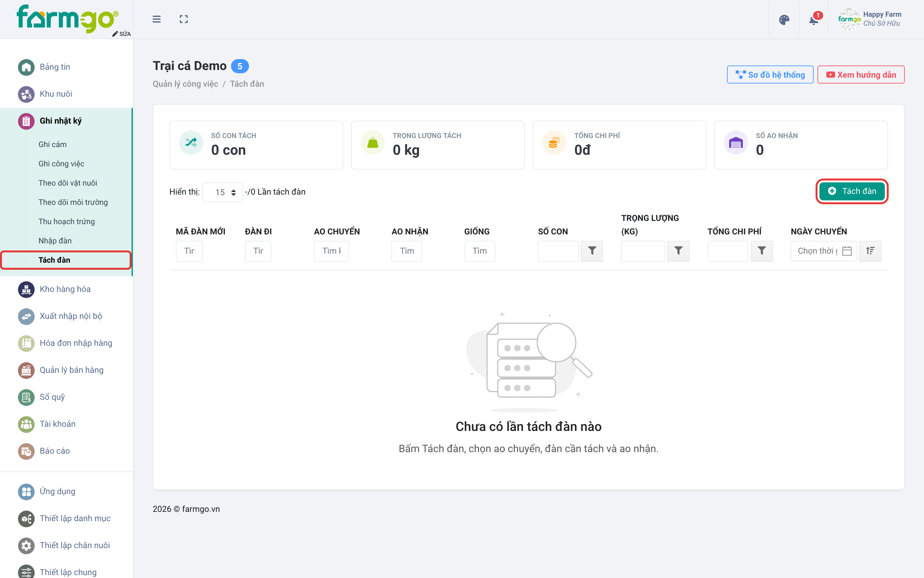Click the fullscreen expand icon
Image resolution: width=924 pixels, height=578 pixels.
pos(184,19)
